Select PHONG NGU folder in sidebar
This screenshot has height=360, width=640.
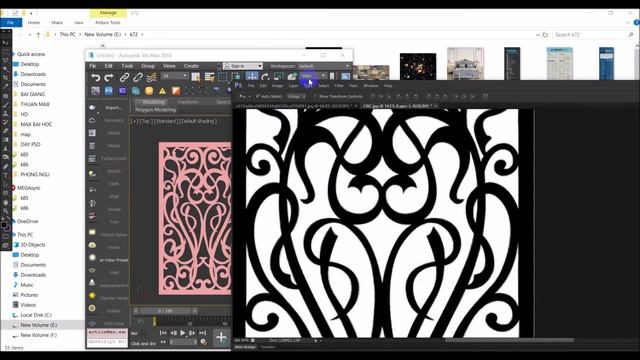click(35, 174)
